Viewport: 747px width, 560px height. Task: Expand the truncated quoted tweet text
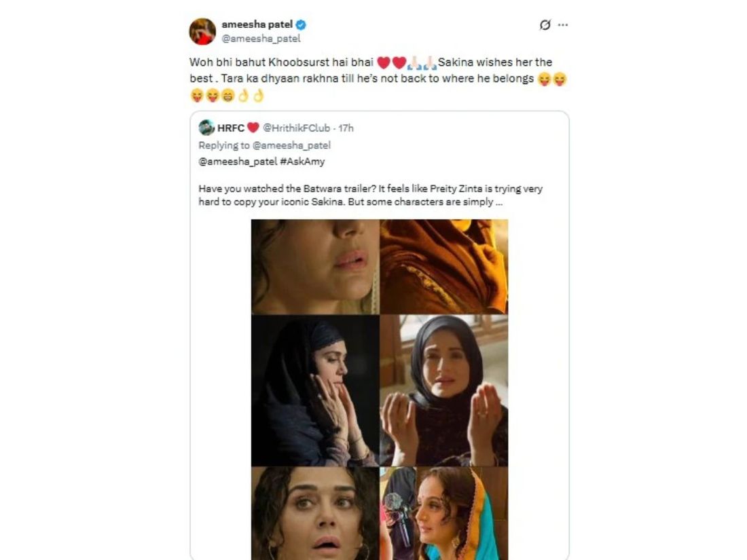click(x=498, y=202)
